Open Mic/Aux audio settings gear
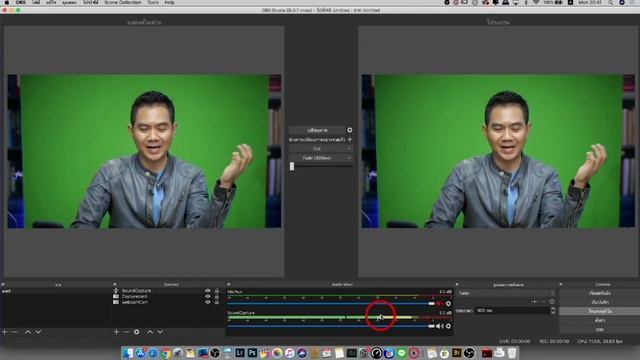Screen dimensions: 640x360 448,304
